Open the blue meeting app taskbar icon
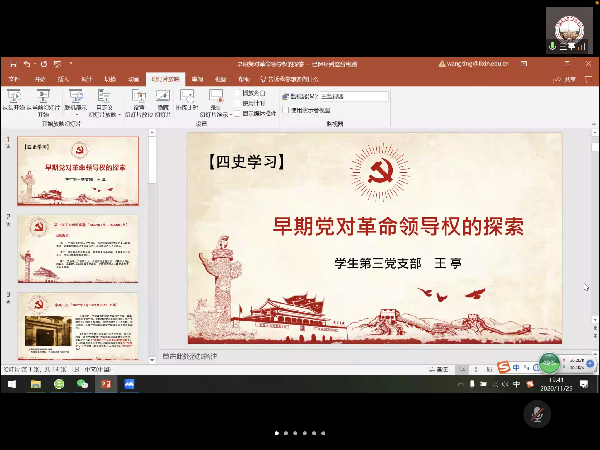 point(129,384)
